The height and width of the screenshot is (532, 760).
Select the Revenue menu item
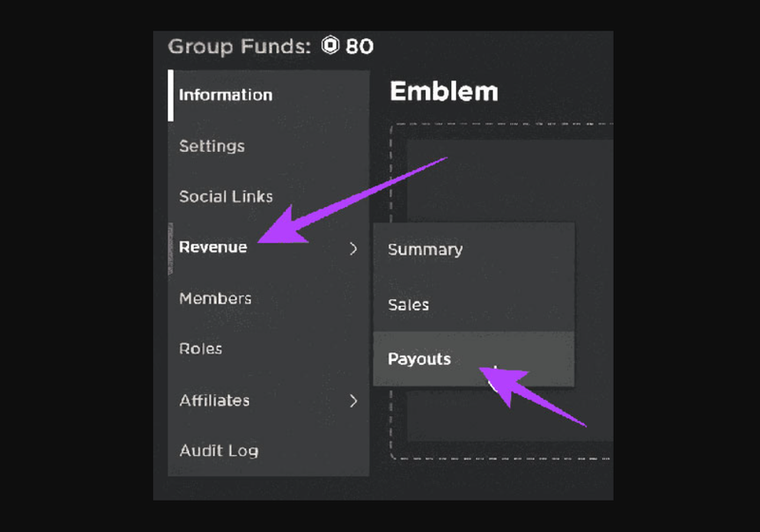pos(213,248)
